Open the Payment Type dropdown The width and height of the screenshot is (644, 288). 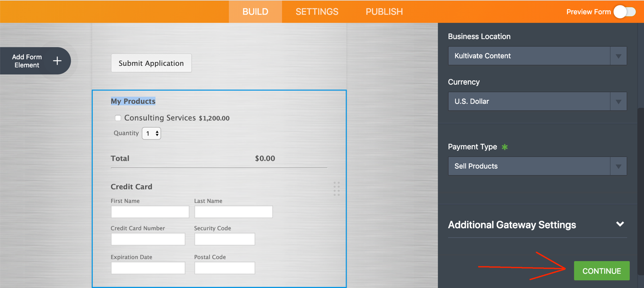point(537,166)
